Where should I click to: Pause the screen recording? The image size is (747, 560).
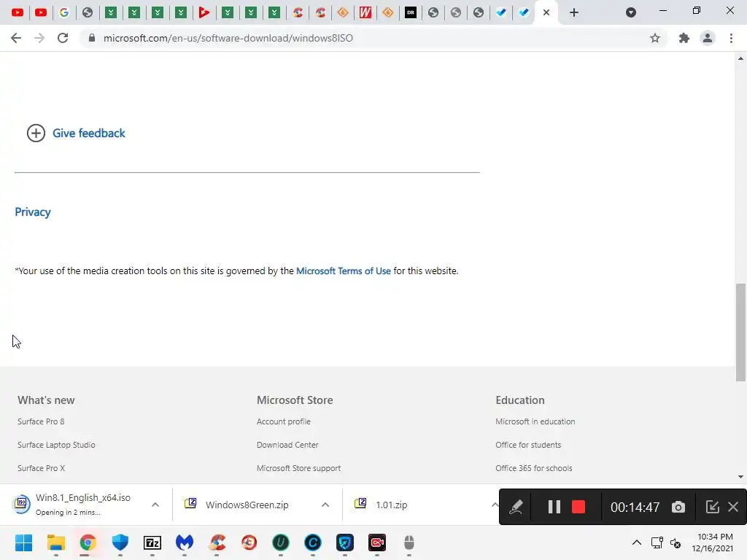tap(554, 507)
